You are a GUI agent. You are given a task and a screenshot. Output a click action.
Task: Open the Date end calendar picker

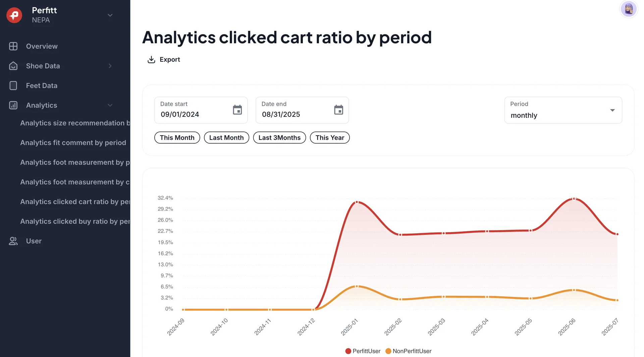coord(338,110)
